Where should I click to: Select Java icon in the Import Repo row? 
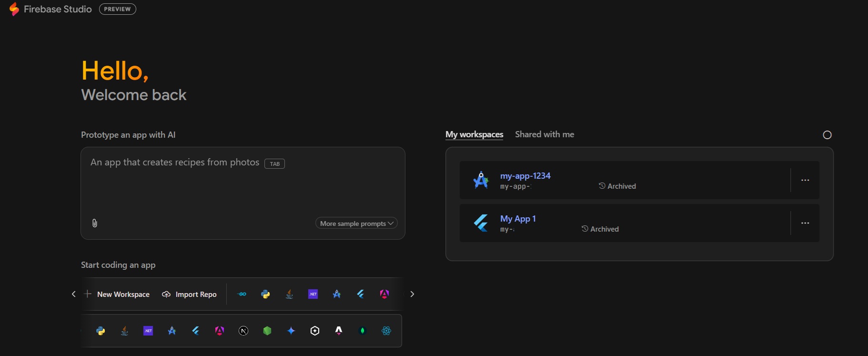[x=289, y=294]
